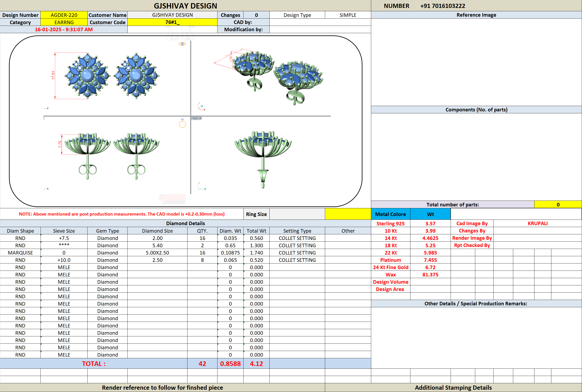Click the Additional Stamping Details header
This screenshot has width=582, height=392.
coord(453,387)
